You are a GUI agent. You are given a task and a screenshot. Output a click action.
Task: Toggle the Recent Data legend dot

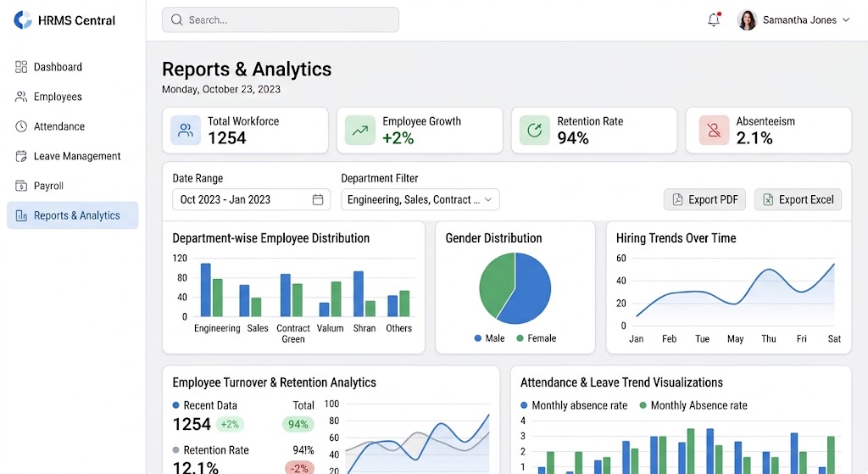[176, 405]
